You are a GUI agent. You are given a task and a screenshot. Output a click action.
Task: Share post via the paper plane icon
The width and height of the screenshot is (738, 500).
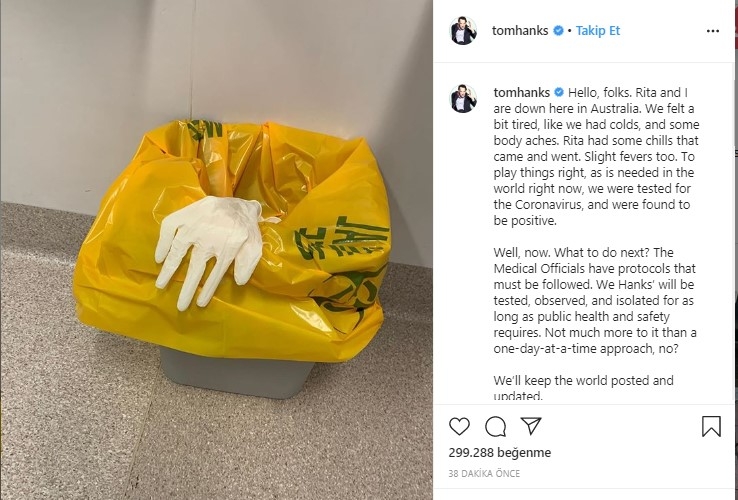click(x=531, y=426)
